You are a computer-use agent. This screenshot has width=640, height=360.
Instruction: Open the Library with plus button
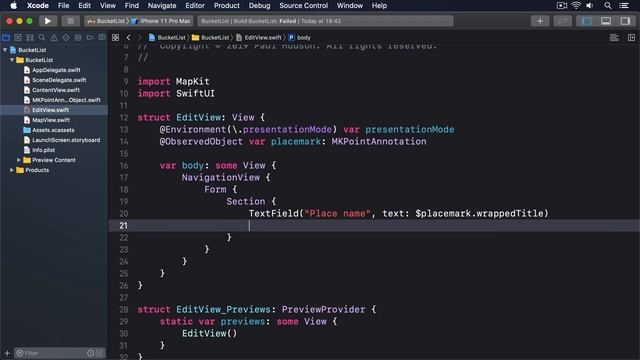540,21
